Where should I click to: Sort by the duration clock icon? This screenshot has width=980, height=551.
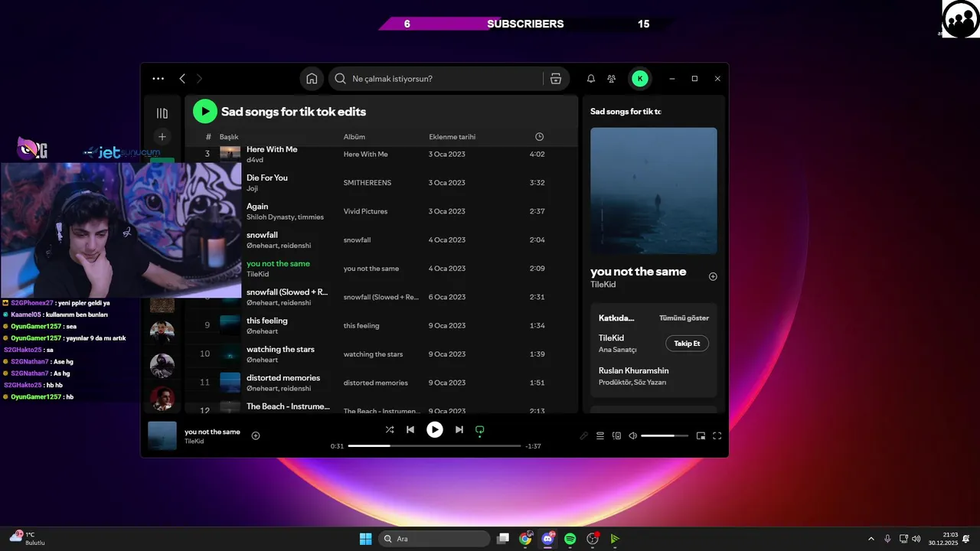pyautogui.click(x=539, y=137)
